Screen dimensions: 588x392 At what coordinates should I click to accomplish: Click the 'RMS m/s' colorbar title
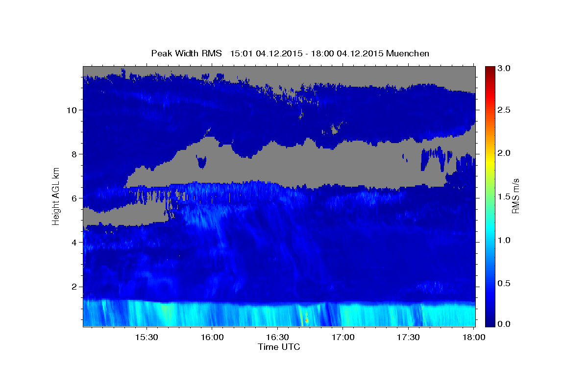pyautogui.click(x=516, y=196)
